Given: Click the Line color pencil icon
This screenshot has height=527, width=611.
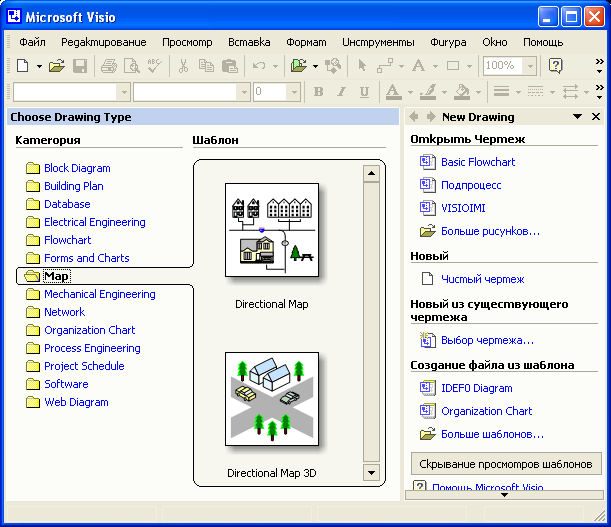Looking at the screenshot, I should pyautogui.click(x=428, y=92).
